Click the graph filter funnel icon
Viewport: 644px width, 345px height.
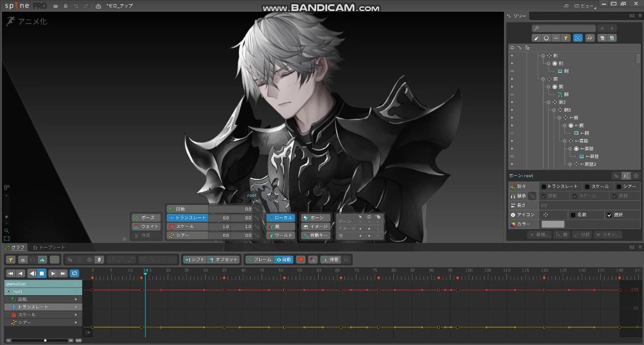click(x=10, y=260)
